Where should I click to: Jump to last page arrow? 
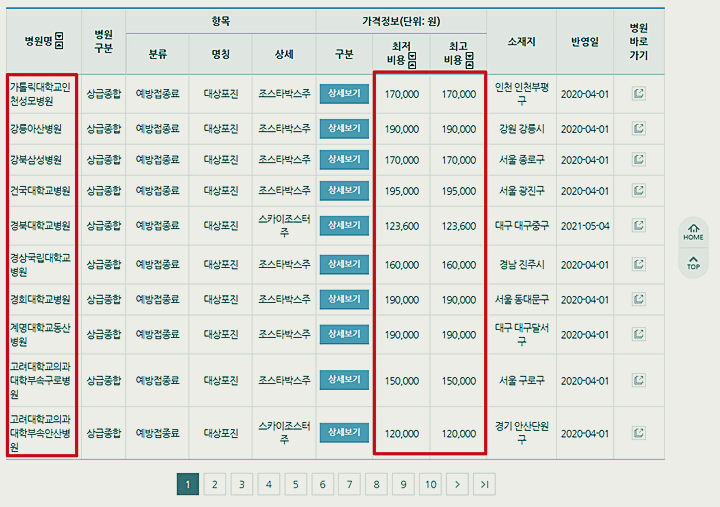484,484
